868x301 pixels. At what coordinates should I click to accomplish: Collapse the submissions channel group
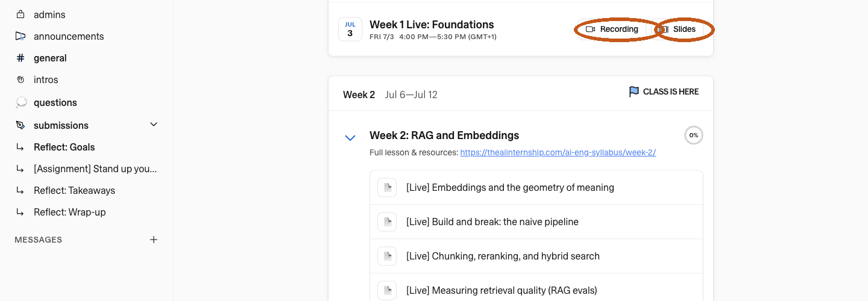154,125
